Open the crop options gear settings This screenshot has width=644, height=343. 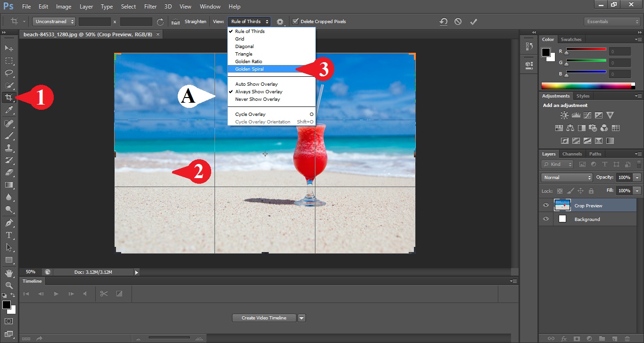[x=281, y=21]
